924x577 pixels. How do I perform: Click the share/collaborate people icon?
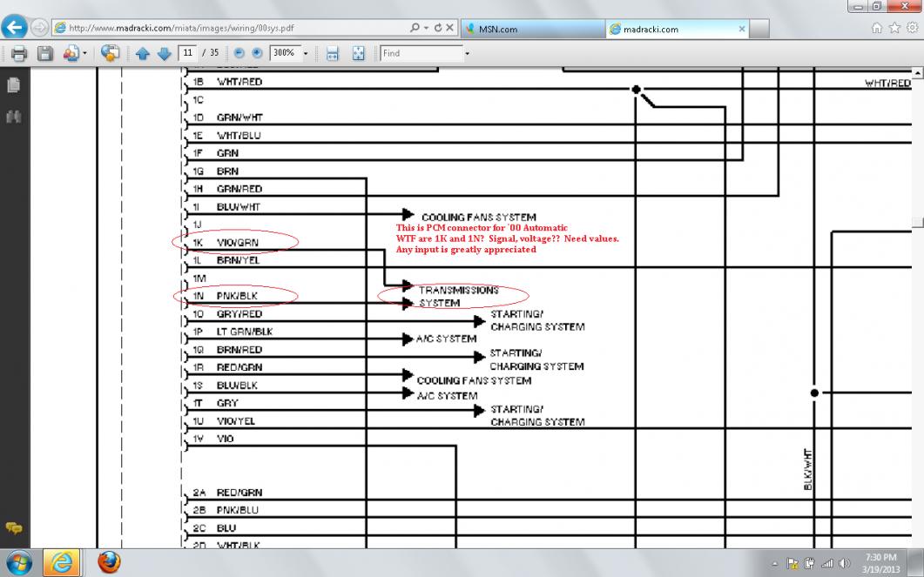71,53
